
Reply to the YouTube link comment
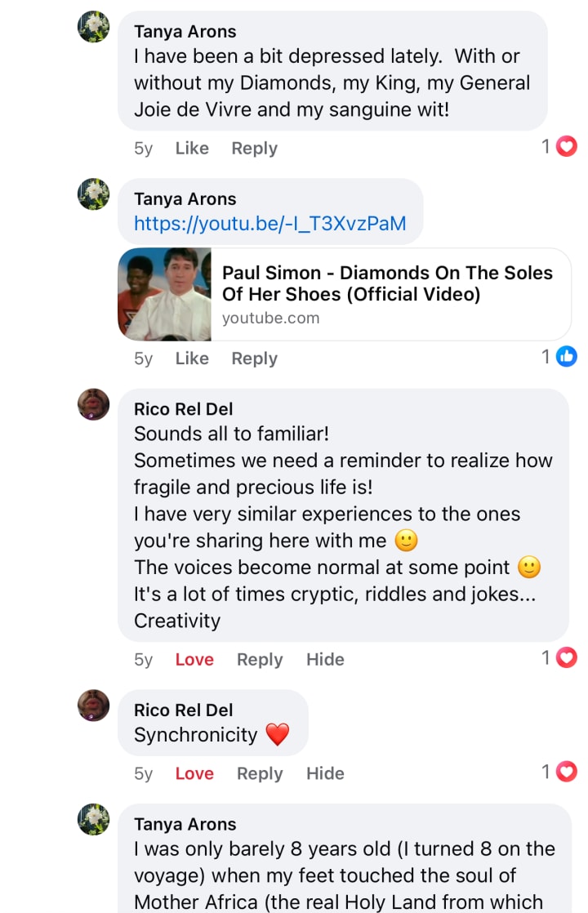pos(254,358)
